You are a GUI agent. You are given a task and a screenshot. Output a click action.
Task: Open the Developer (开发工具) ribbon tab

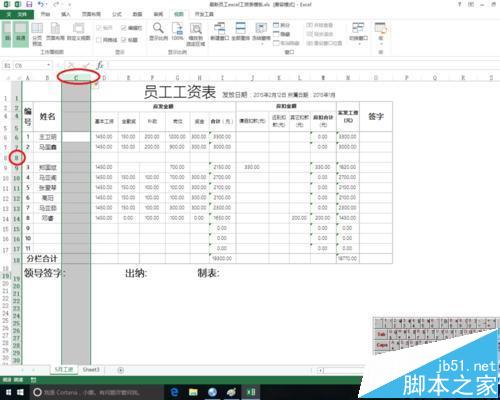tap(204, 14)
